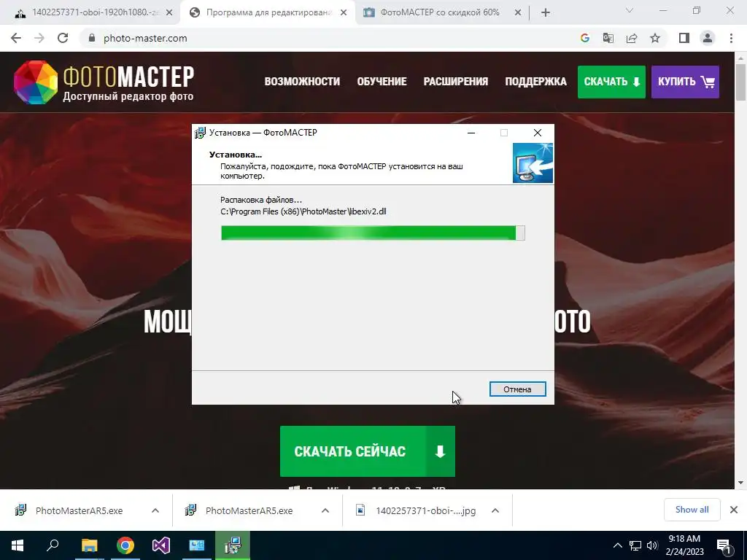The width and height of the screenshot is (747, 560).
Task: Open File Explorer from taskbar
Action: click(x=89, y=545)
